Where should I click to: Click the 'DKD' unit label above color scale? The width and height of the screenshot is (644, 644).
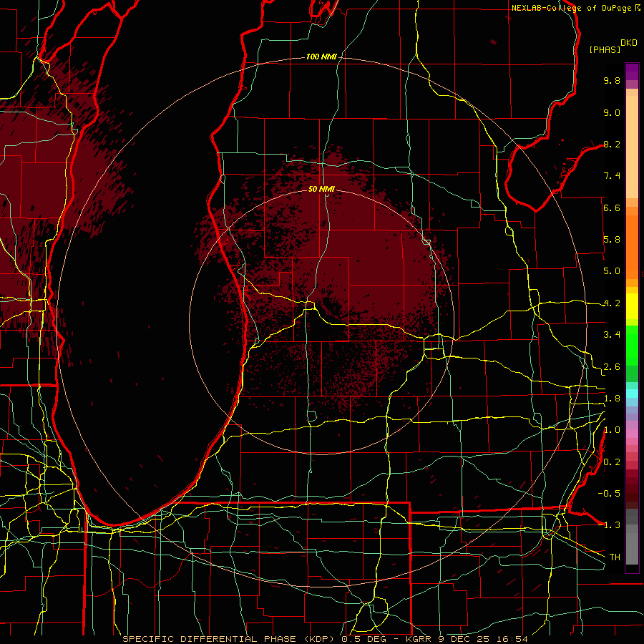click(629, 43)
